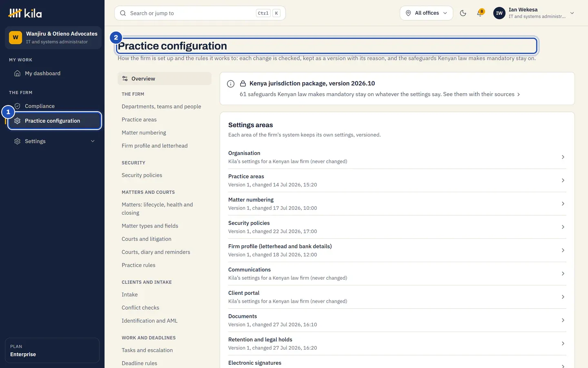Expand the Security policies row chevron
Image resolution: width=588 pixels, height=368 pixels.
pos(563,227)
